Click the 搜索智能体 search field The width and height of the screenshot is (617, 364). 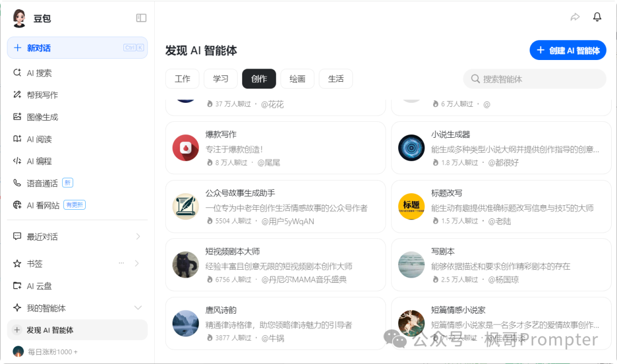[x=534, y=79]
